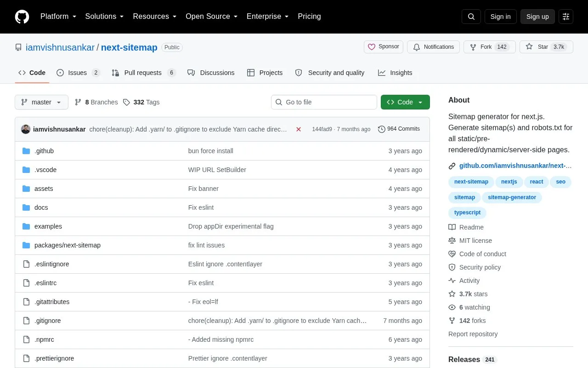Expand the Solutions menu
588x368 pixels.
coord(104,17)
